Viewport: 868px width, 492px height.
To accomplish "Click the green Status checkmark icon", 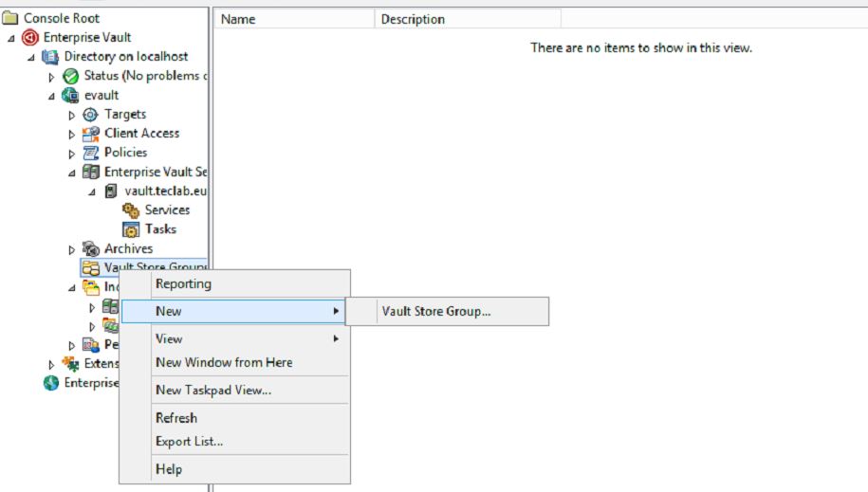I will [x=70, y=76].
